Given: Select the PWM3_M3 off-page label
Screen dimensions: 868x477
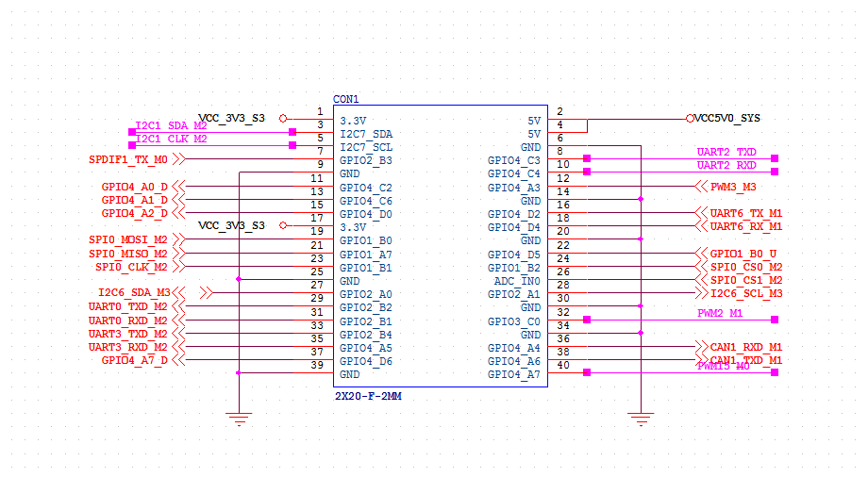Looking at the screenshot, I should [733, 187].
